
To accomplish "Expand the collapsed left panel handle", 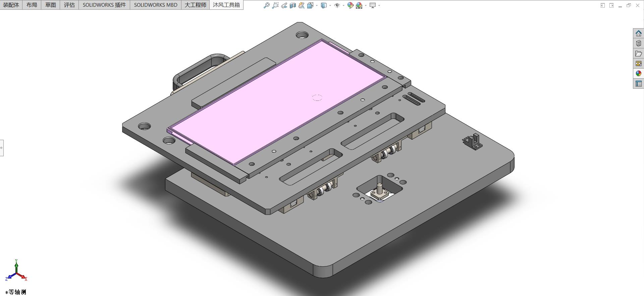I will coord(2,148).
